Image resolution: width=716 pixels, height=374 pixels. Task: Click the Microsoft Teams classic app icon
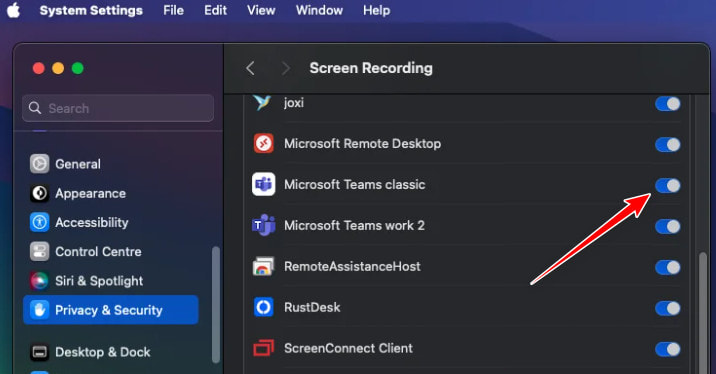coord(263,184)
